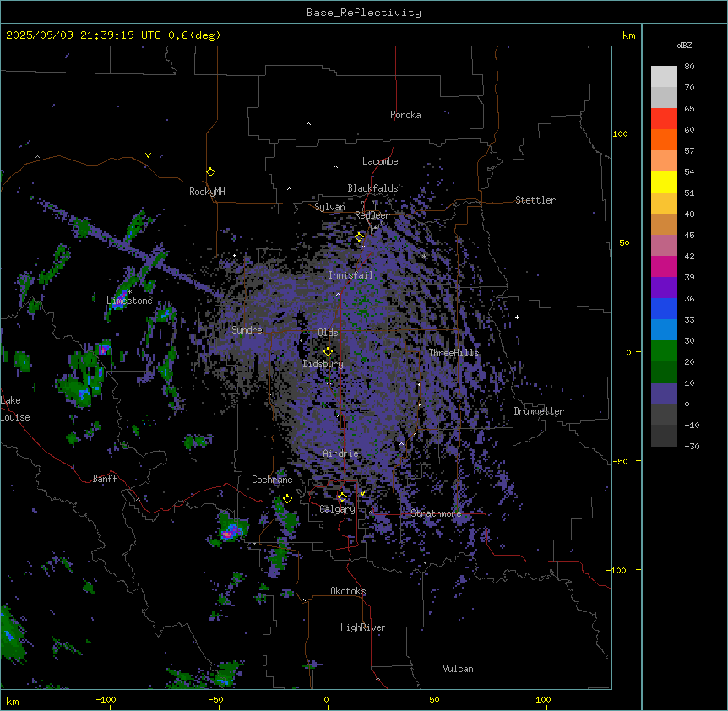
Task: Click the RockyMH label
Action: pyautogui.click(x=207, y=192)
